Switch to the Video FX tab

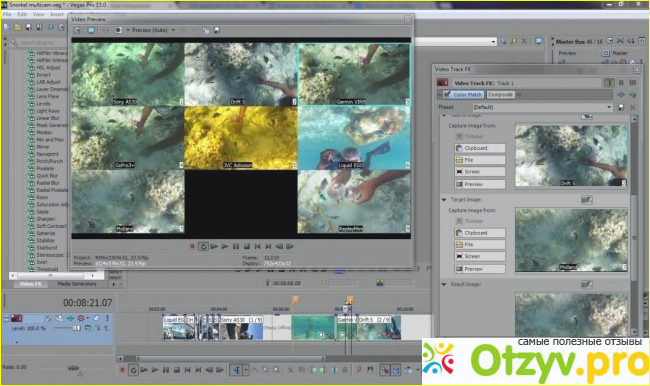(30, 284)
